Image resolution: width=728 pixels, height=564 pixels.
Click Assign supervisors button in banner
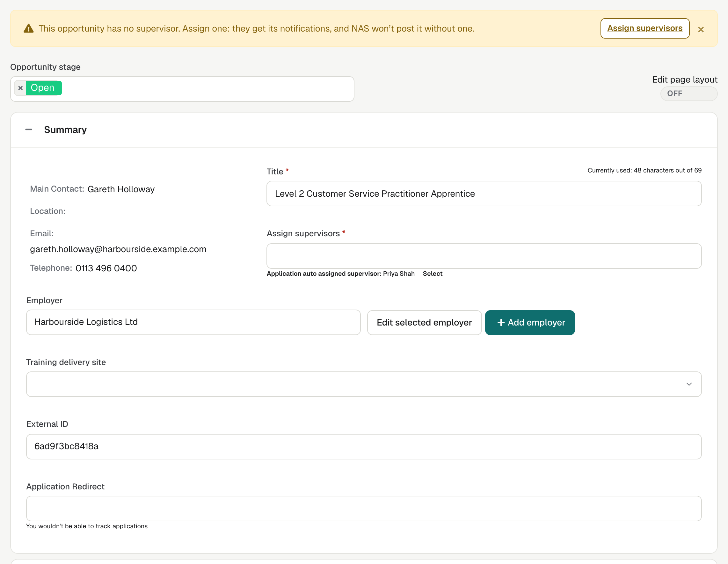pos(645,28)
